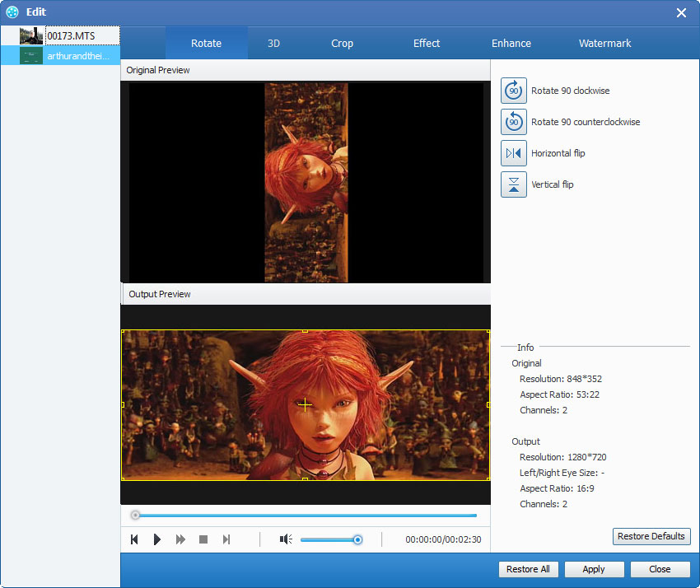Click the Original Preview header label
Image resolution: width=700 pixels, height=588 pixels.
[x=158, y=70]
